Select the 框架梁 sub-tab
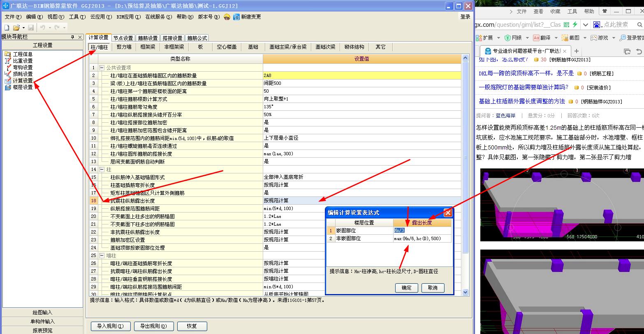The height and width of the screenshot is (334, 644). coord(148,47)
